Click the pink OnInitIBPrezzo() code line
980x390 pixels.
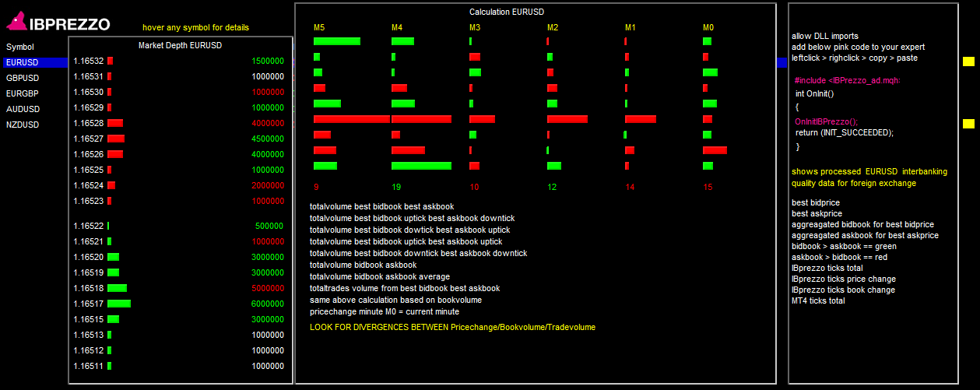click(x=826, y=121)
